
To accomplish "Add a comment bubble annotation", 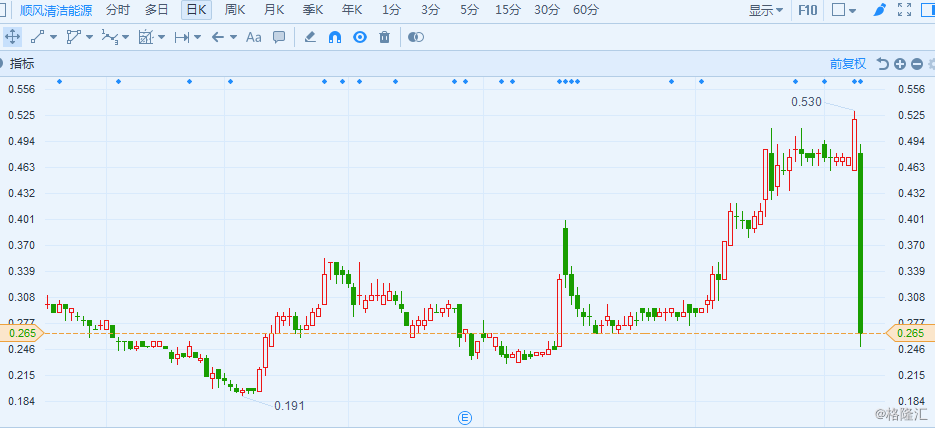I will [x=279, y=37].
